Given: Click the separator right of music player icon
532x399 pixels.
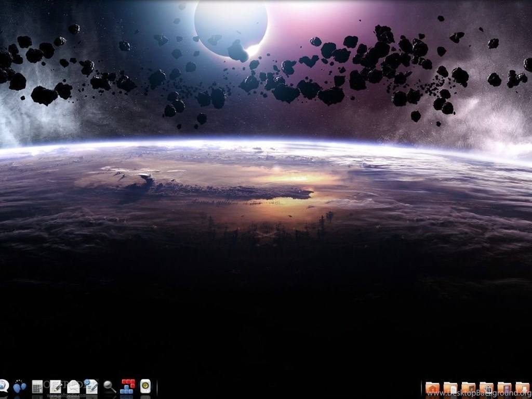Looking at the screenshot, I should [x=157, y=387].
